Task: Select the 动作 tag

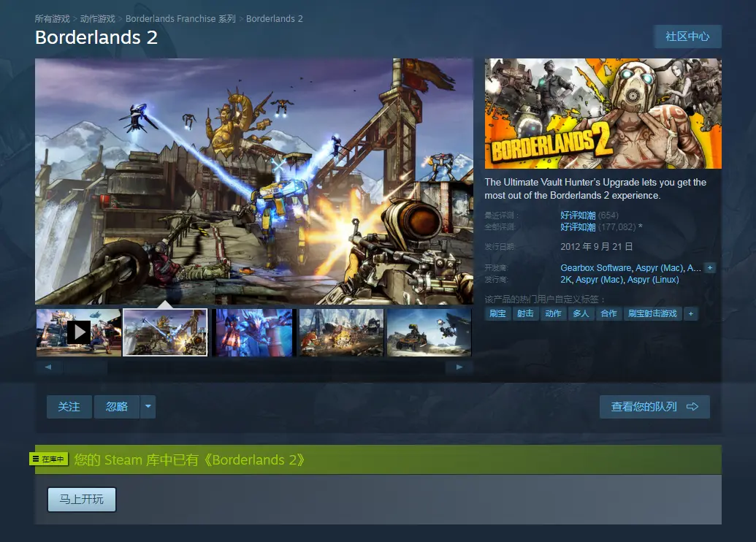Action: click(554, 313)
